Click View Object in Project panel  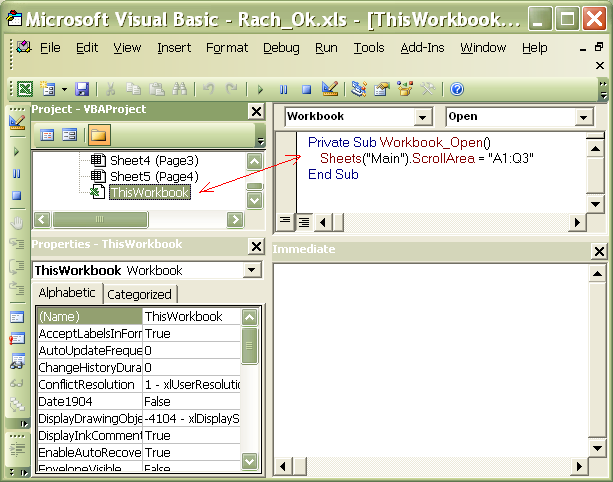click(x=70, y=135)
